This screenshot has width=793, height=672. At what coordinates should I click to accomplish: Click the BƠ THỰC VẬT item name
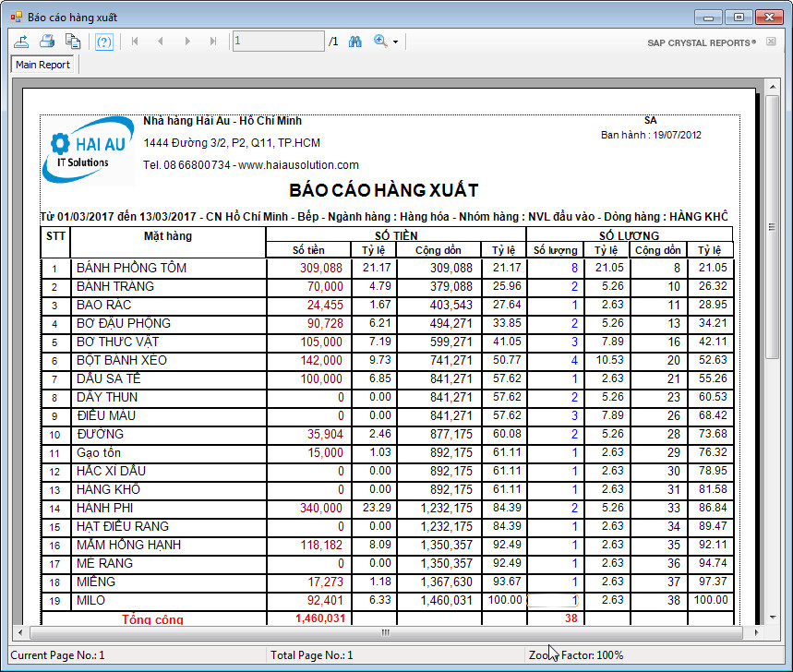[x=117, y=342]
